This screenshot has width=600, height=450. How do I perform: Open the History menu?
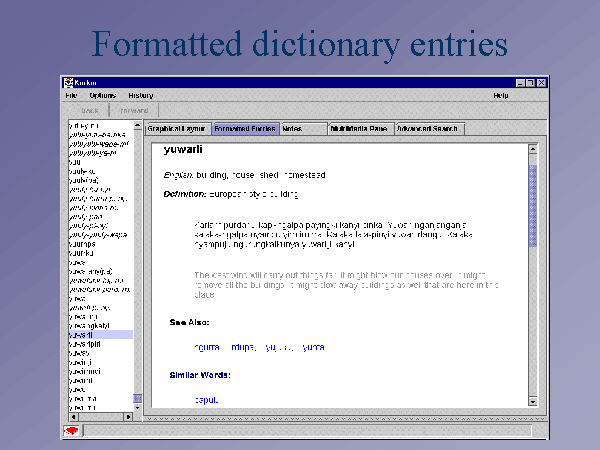(x=141, y=95)
